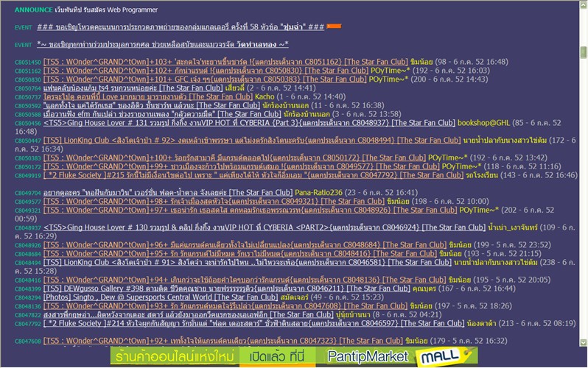Open topic C8050588 about efm

point(162,114)
